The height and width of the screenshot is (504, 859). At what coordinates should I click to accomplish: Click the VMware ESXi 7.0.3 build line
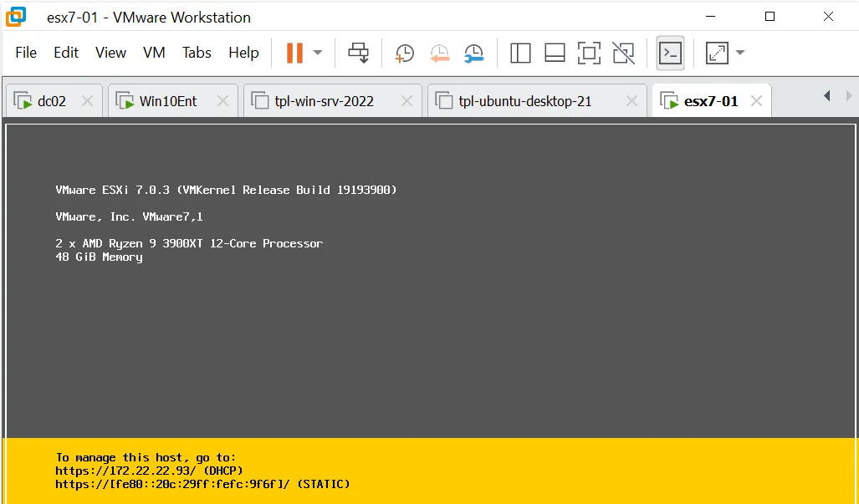pyautogui.click(x=227, y=190)
